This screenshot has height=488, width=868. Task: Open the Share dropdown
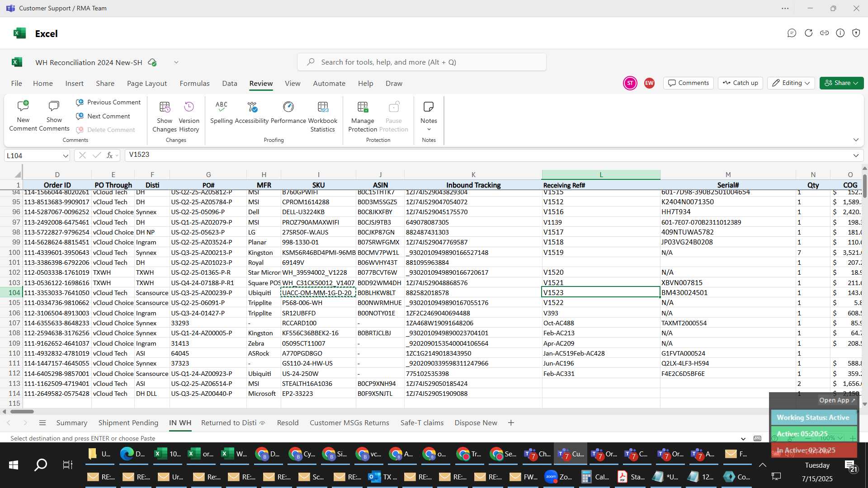[841, 83]
